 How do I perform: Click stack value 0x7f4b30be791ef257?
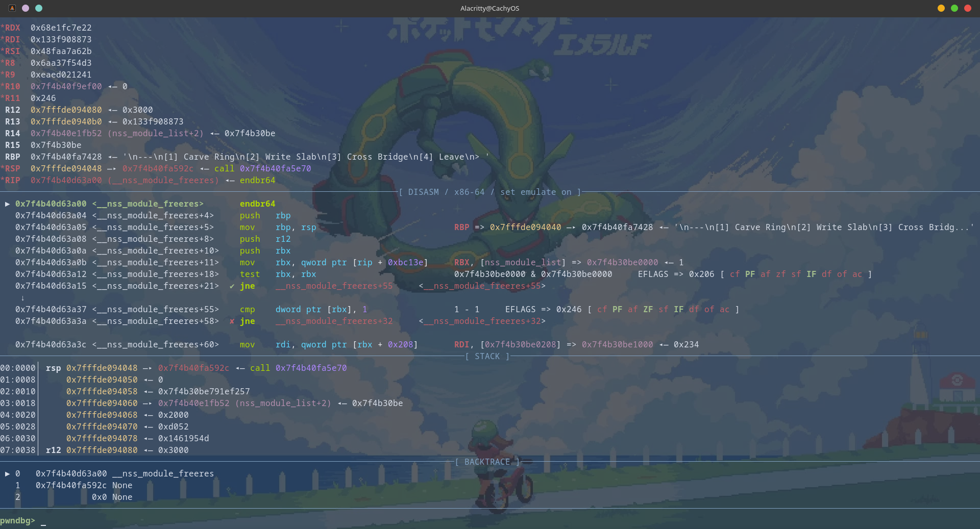pyautogui.click(x=204, y=391)
